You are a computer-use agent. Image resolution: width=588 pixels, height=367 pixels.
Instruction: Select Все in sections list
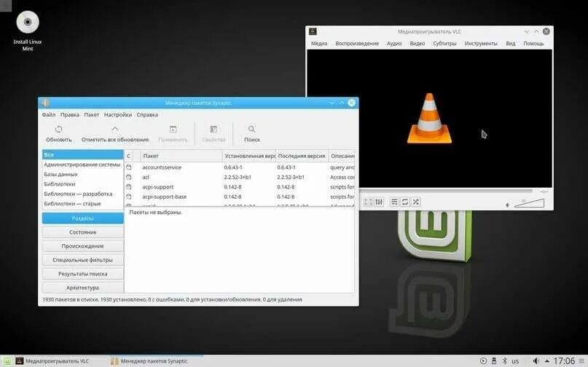pyautogui.click(x=82, y=155)
